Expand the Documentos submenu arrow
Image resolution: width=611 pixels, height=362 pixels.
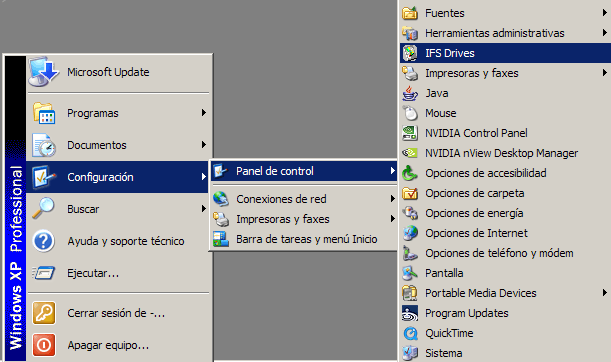[203, 145]
